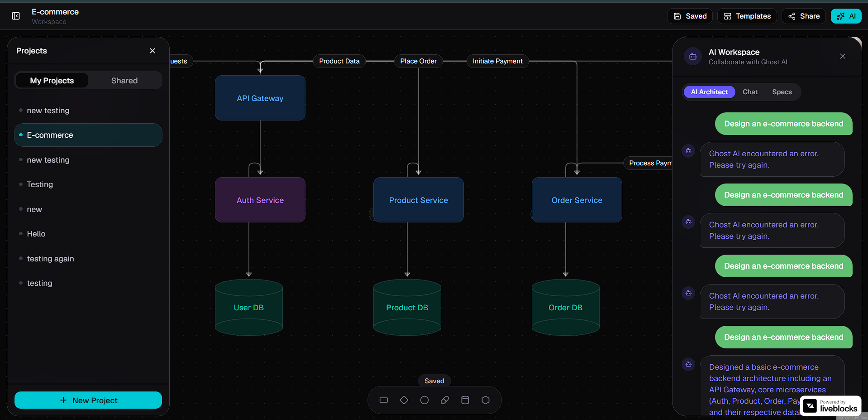Switch to Chat tab

pyautogui.click(x=750, y=92)
